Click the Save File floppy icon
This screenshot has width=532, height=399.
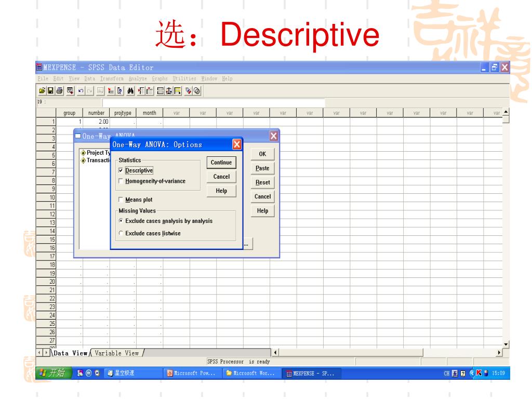(x=50, y=91)
